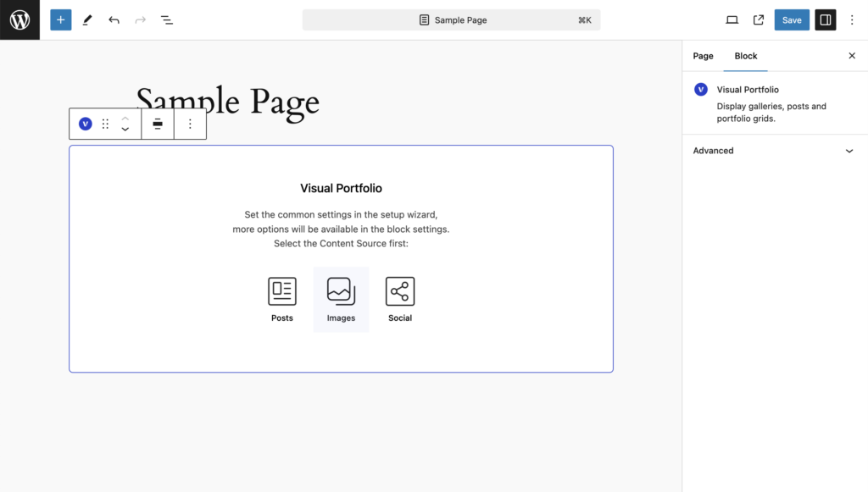Open the editor Options menu
868x492 pixels.
coord(852,20)
